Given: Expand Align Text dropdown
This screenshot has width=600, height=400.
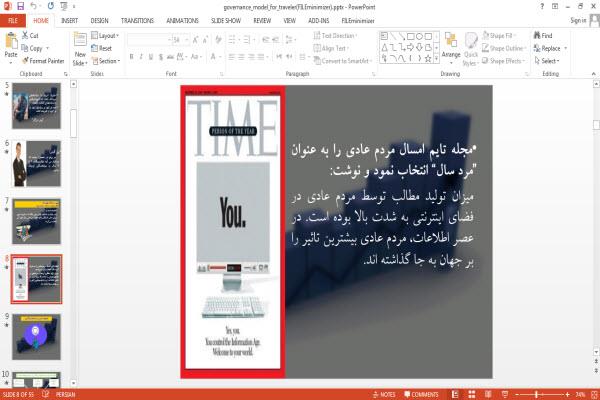Looking at the screenshot, I should point(331,48).
